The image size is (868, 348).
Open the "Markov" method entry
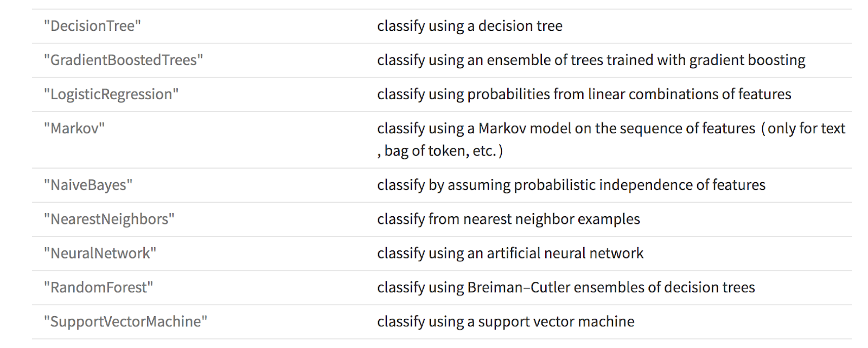74,128
